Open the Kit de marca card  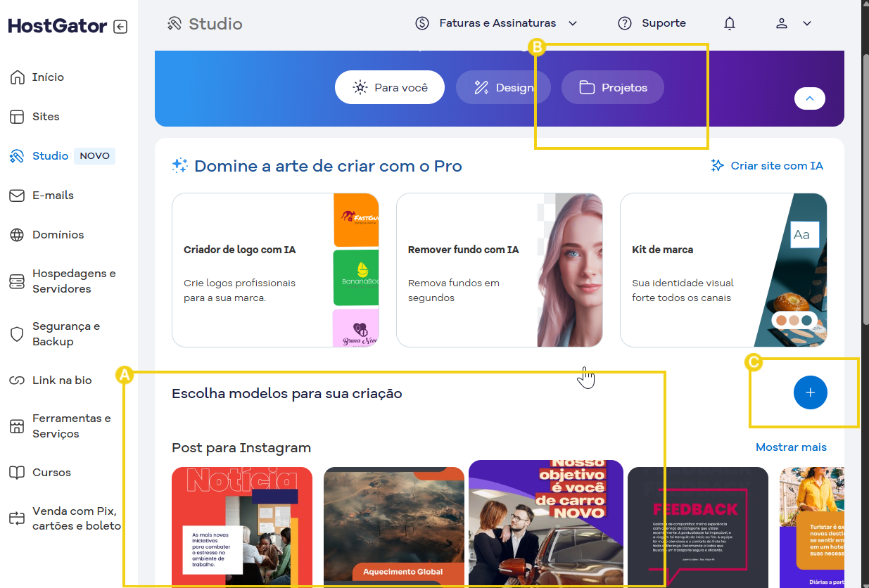pyautogui.click(x=723, y=270)
